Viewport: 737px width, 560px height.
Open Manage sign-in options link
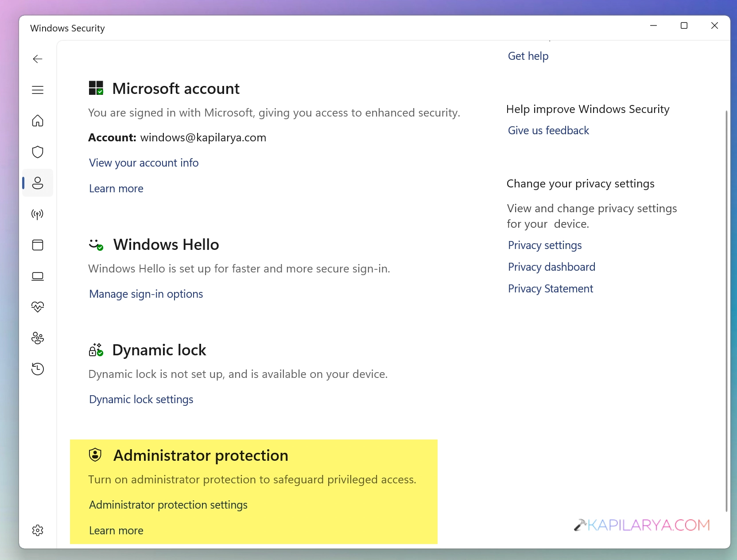point(146,294)
